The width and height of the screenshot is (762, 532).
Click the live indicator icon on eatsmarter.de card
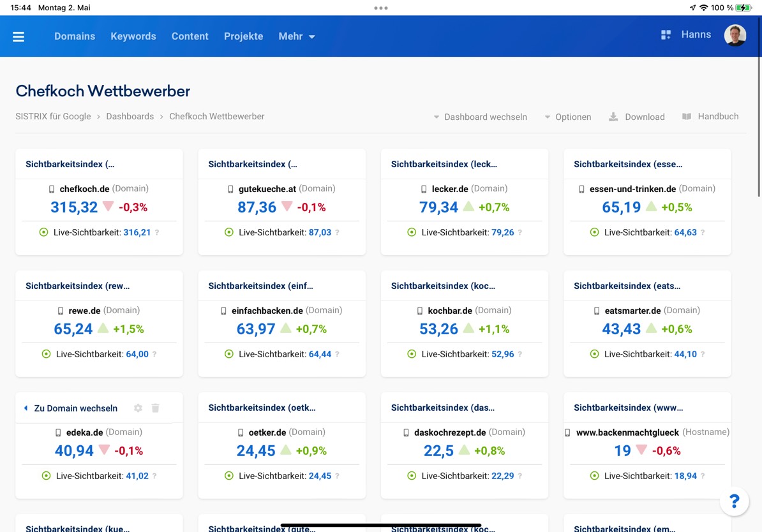pyautogui.click(x=594, y=354)
